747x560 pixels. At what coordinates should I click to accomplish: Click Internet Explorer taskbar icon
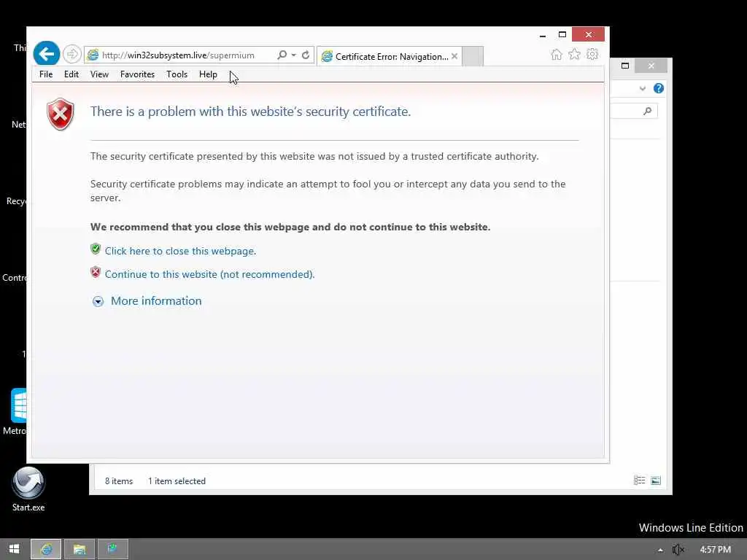pyautogui.click(x=46, y=549)
